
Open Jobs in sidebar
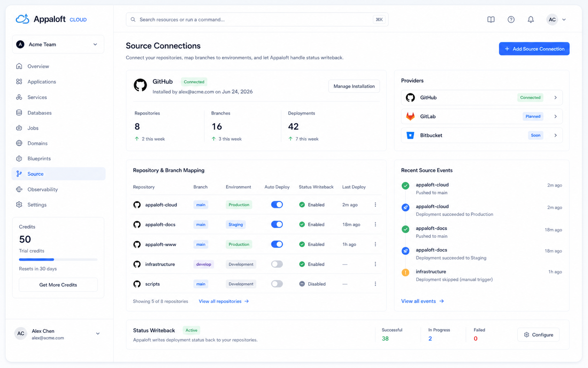coord(59,128)
